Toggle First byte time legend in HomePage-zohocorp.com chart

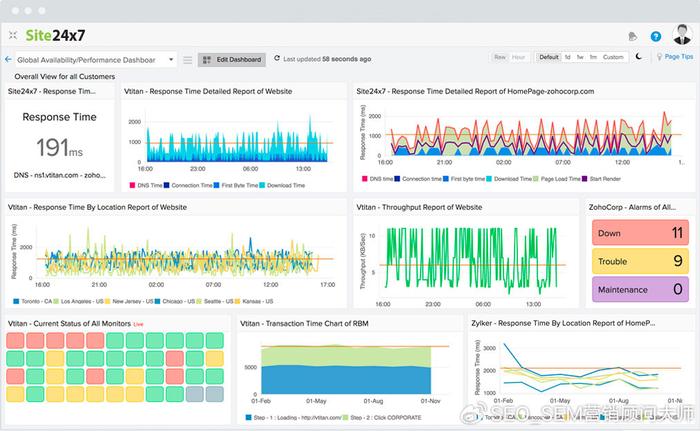point(464,179)
